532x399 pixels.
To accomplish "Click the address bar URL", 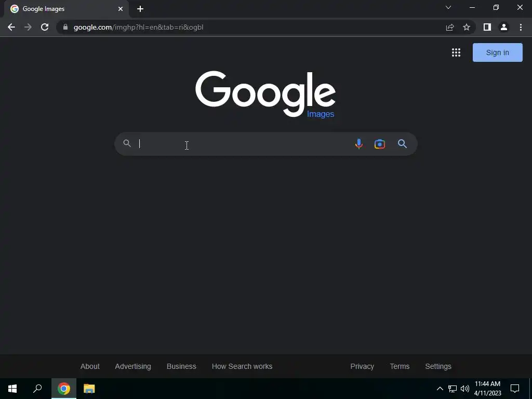I will [138, 27].
